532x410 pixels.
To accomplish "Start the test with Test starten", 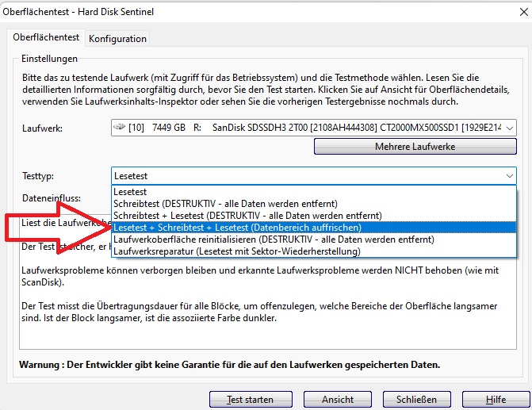I will click(x=251, y=400).
